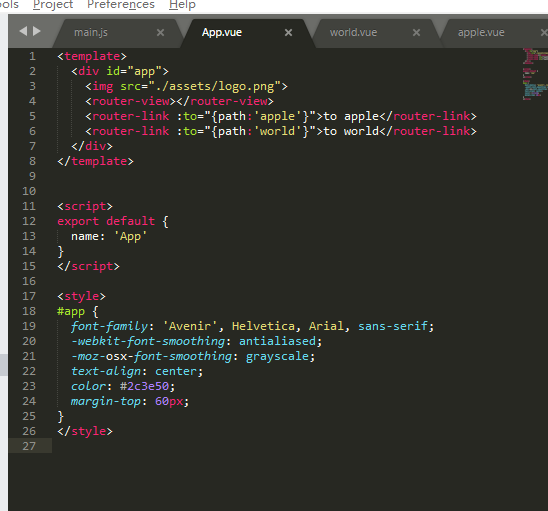The height and width of the screenshot is (511, 548).
Task: Click line number 1 in gutter
Action: coord(32,56)
